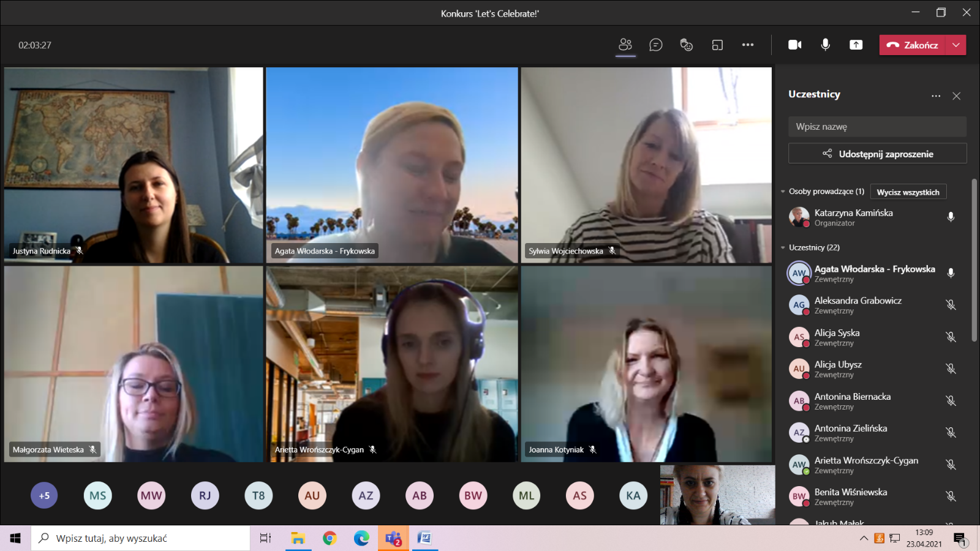Click the MS participant bubble
This screenshot has width=980, height=551.
click(x=98, y=495)
